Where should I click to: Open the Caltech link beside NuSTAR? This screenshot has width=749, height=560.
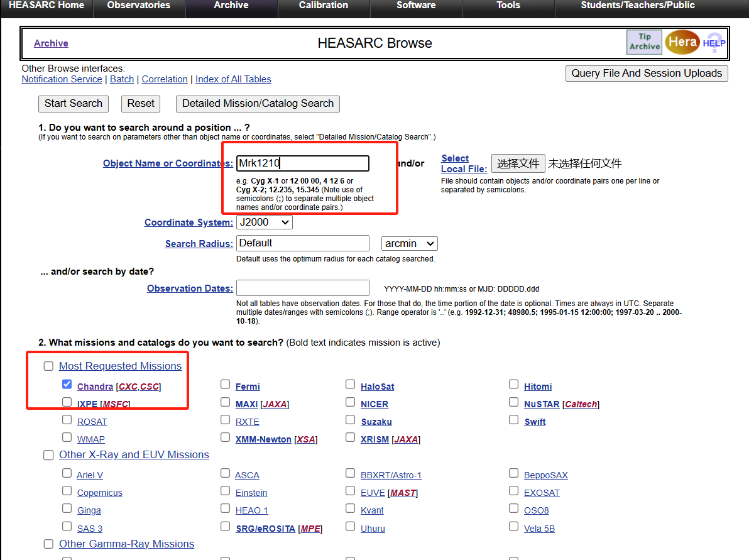(581, 404)
